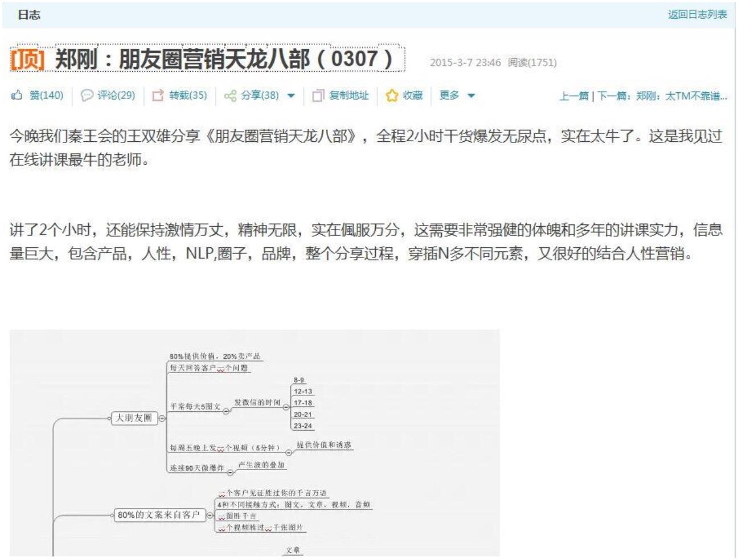
Task: Collapse the 发微信的时间 branch toggle
Action: tap(286, 407)
